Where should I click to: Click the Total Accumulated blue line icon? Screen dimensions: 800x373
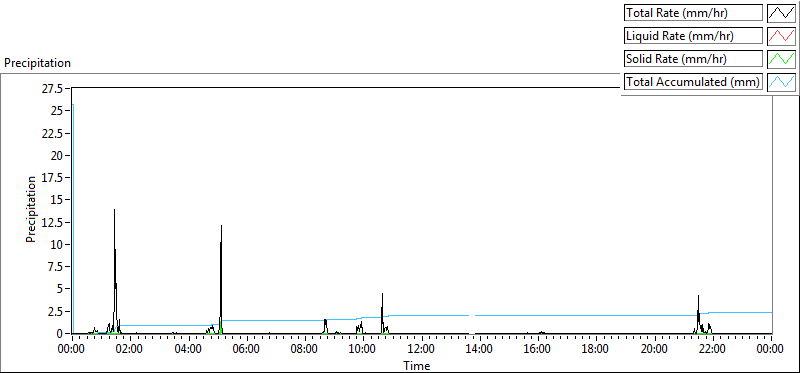(x=781, y=82)
